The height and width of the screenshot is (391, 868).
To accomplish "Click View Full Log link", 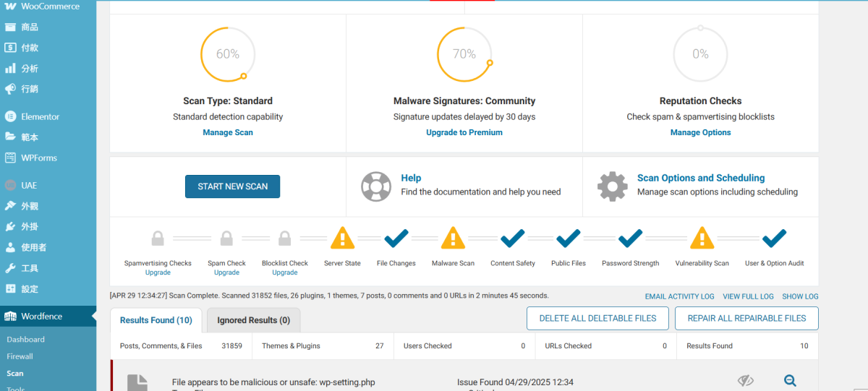I will 748,296.
